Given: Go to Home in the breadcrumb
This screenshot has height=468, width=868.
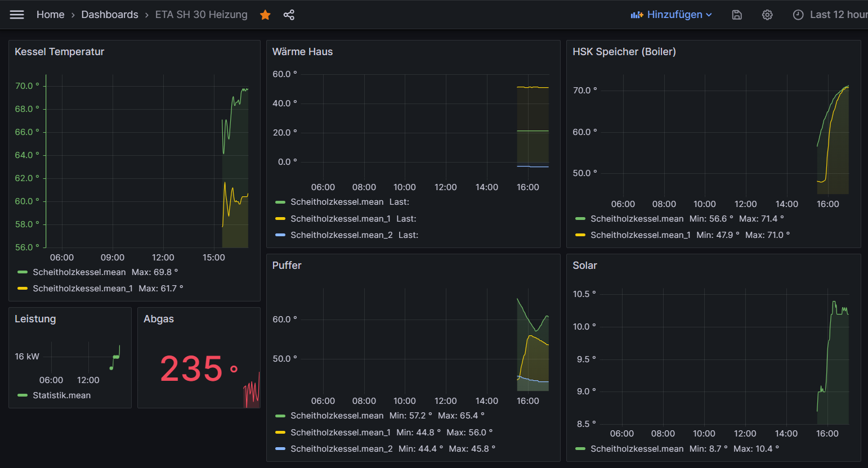Looking at the screenshot, I should pyautogui.click(x=50, y=15).
